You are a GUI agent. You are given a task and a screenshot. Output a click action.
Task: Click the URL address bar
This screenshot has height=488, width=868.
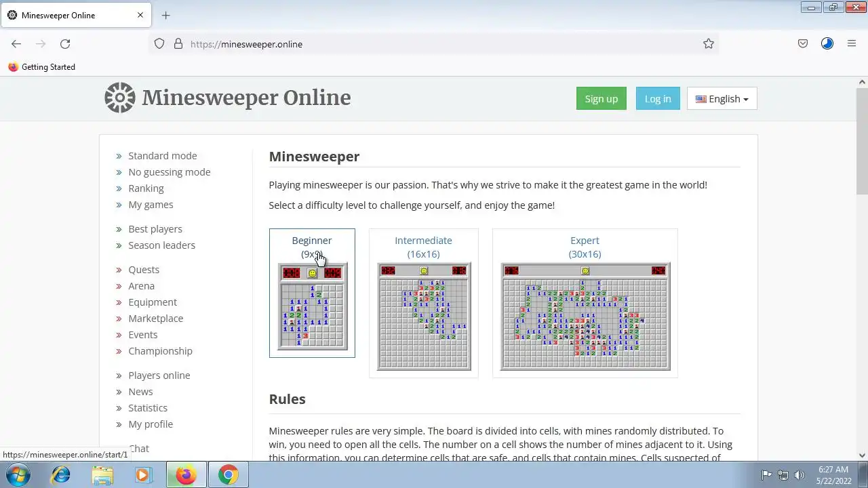click(x=434, y=44)
